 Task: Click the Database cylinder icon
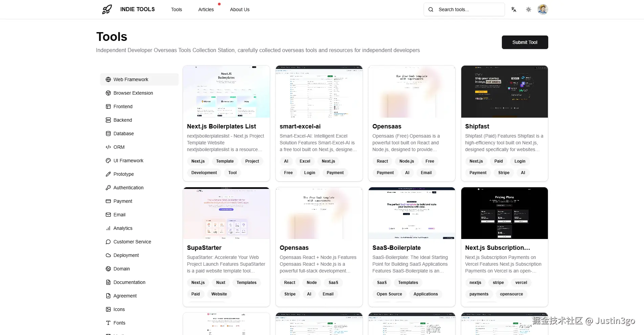coord(108,134)
